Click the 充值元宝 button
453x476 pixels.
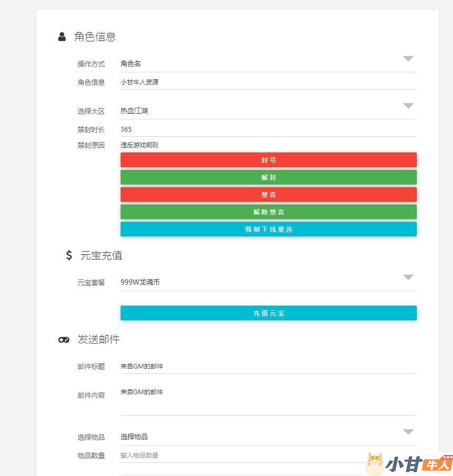(x=268, y=313)
